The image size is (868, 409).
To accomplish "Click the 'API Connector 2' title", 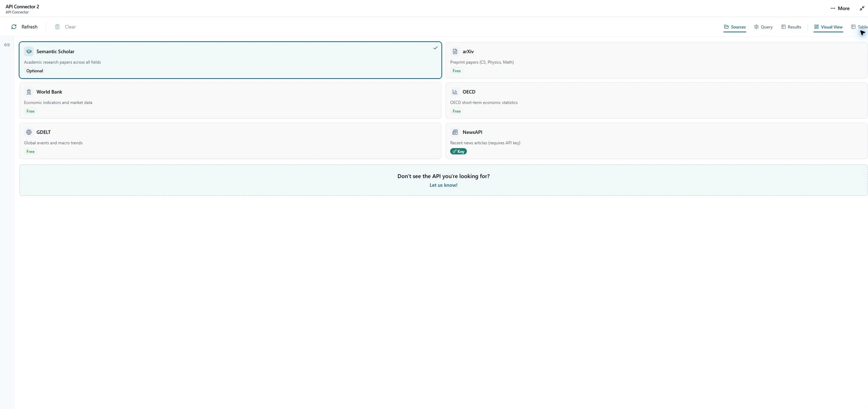I will tap(22, 7).
